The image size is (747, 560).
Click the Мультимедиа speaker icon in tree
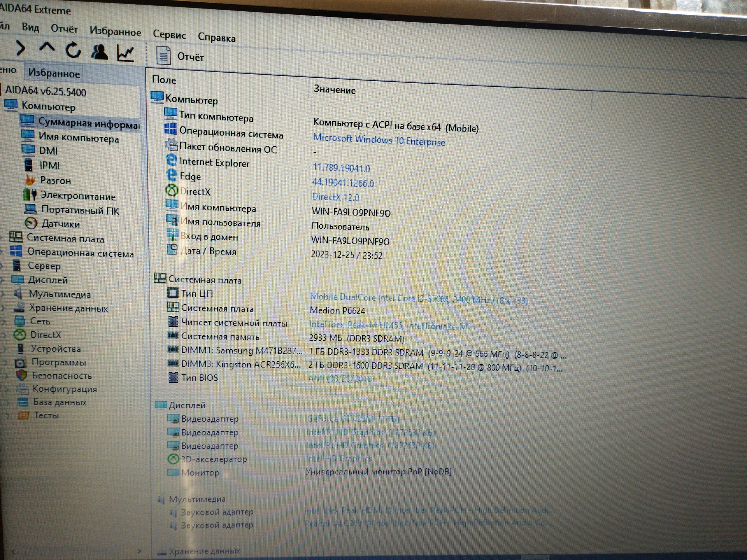point(18,293)
